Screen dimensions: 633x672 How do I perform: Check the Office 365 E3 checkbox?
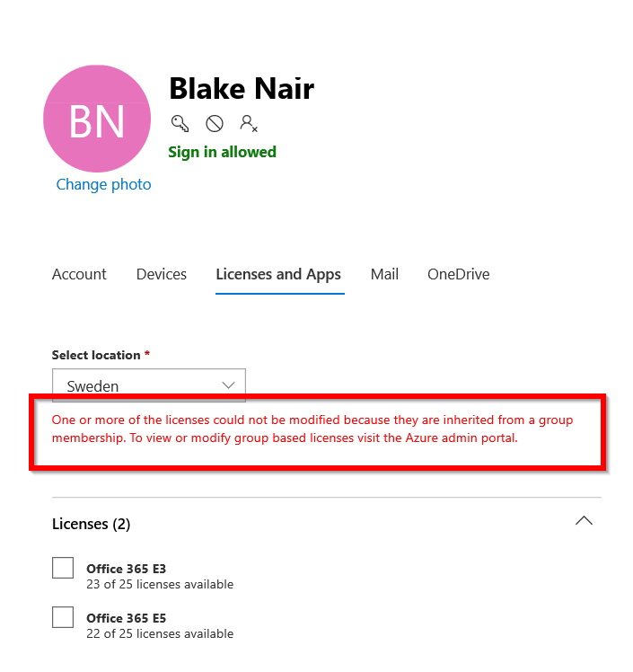(63, 568)
